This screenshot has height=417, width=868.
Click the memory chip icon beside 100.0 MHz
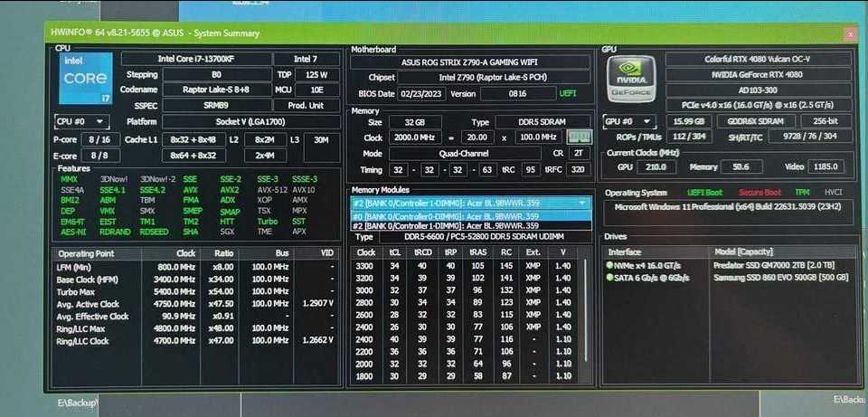tap(579, 137)
